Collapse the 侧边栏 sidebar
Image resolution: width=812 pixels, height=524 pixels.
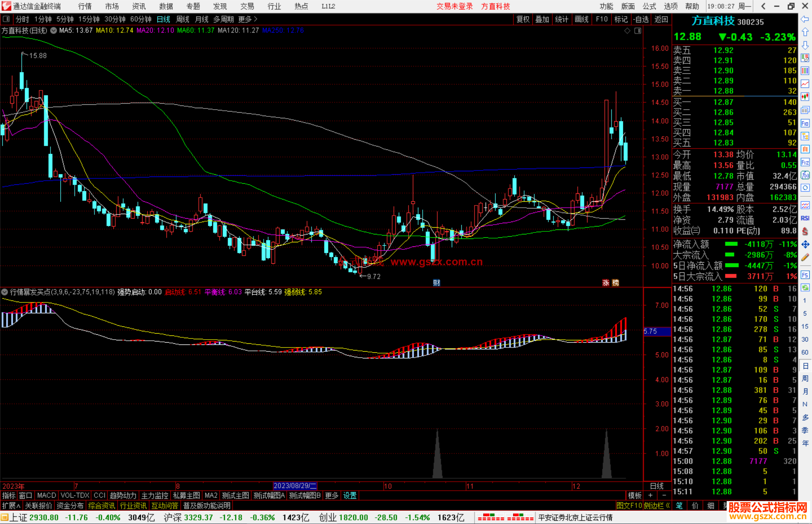point(657,506)
